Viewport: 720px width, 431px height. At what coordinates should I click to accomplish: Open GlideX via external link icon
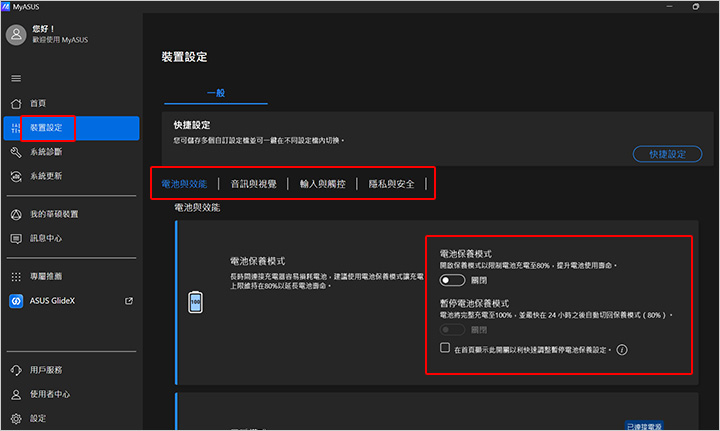[x=129, y=301]
